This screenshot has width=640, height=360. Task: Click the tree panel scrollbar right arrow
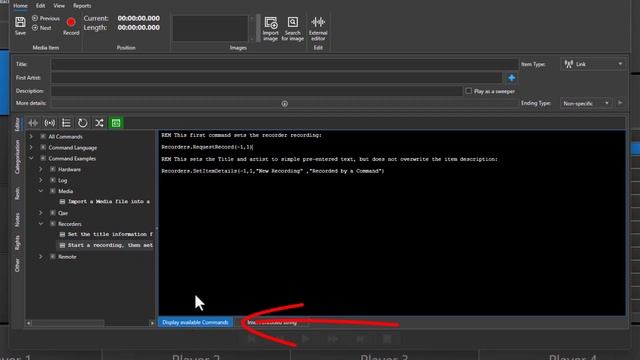(152, 323)
